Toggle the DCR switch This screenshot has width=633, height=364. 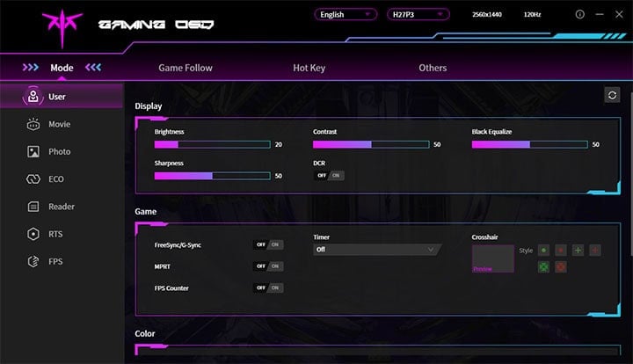click(329, 175)
